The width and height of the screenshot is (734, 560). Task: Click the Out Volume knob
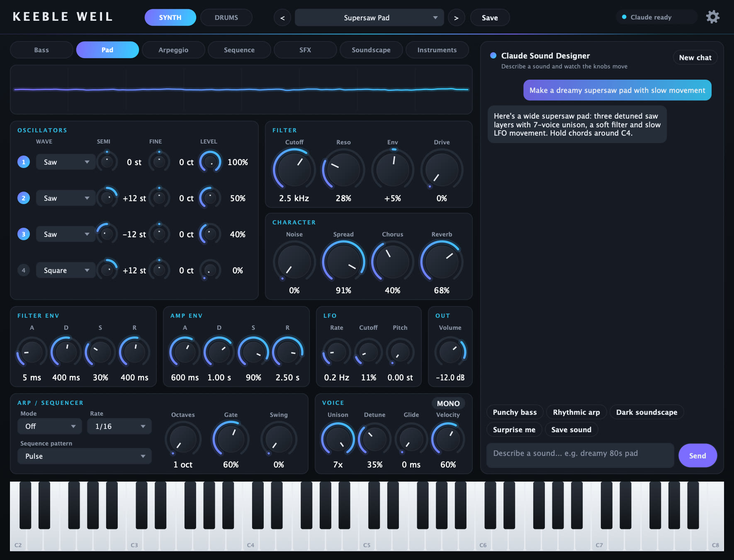[x=450, y=353]
